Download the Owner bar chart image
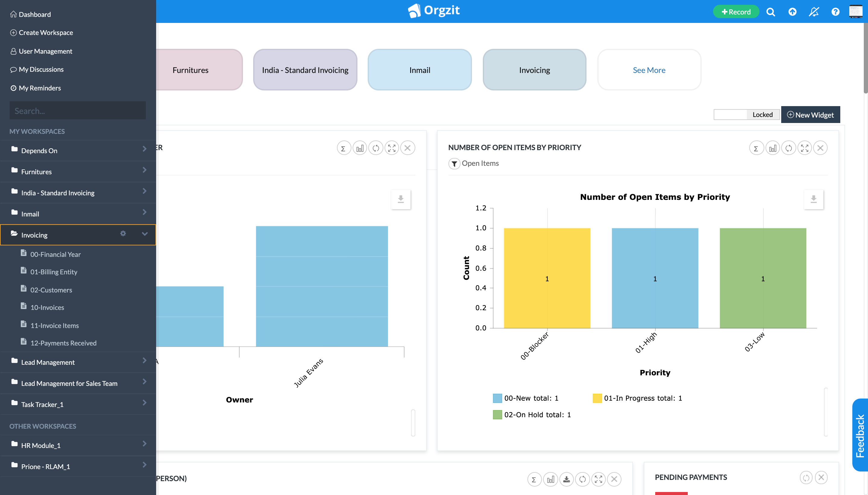Screen dimensions: 868x495 (x=401, y=199)
